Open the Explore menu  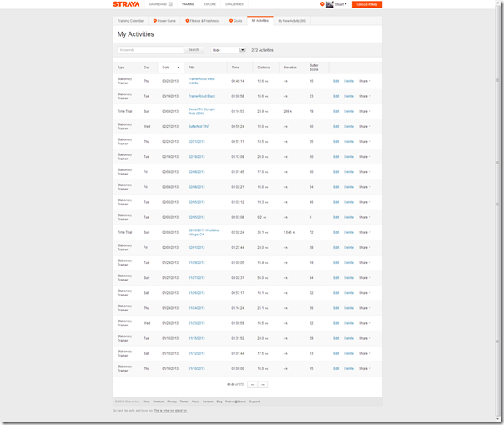(x=209, y=4)
